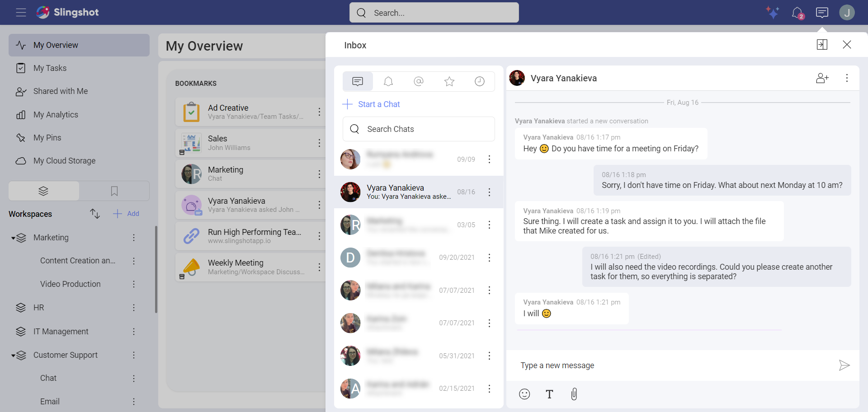Open the Chat sub-workspace under Customer Support

[x=48, y=378]
